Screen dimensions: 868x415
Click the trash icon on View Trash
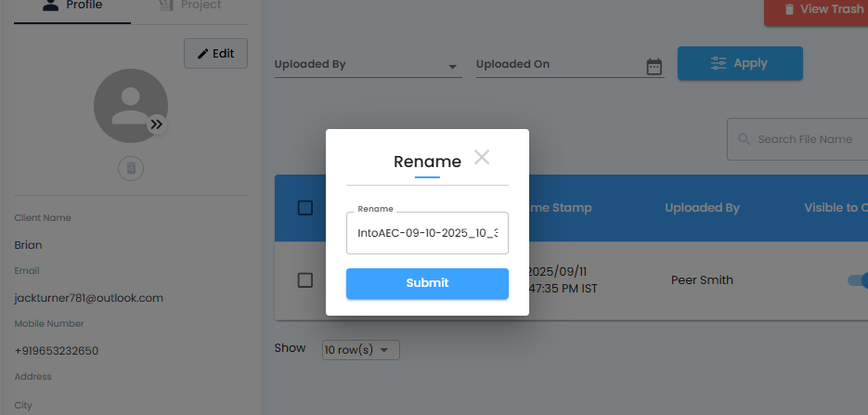789,9
